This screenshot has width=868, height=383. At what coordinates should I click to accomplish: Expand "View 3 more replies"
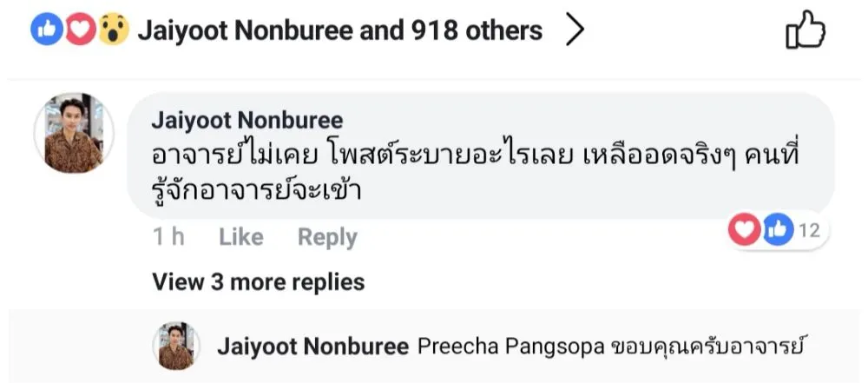(x=258, y=281)
